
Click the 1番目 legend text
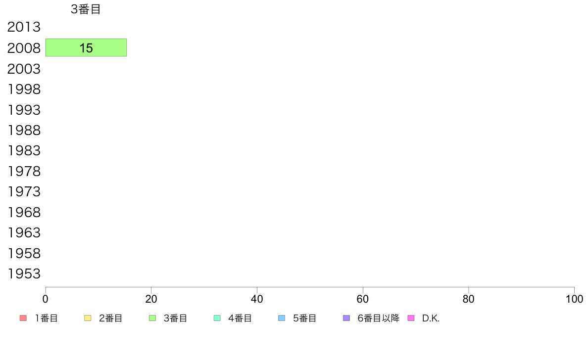click(47, 318)
